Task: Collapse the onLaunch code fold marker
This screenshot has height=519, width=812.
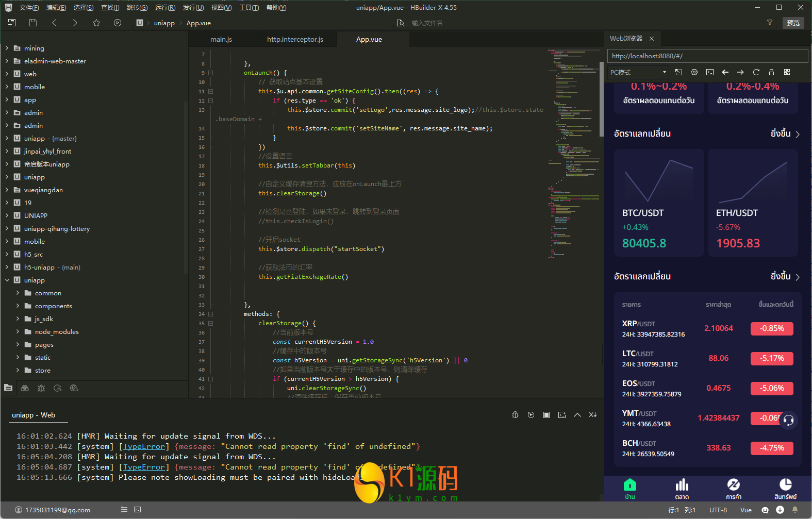Action: [x=210, y=73]
